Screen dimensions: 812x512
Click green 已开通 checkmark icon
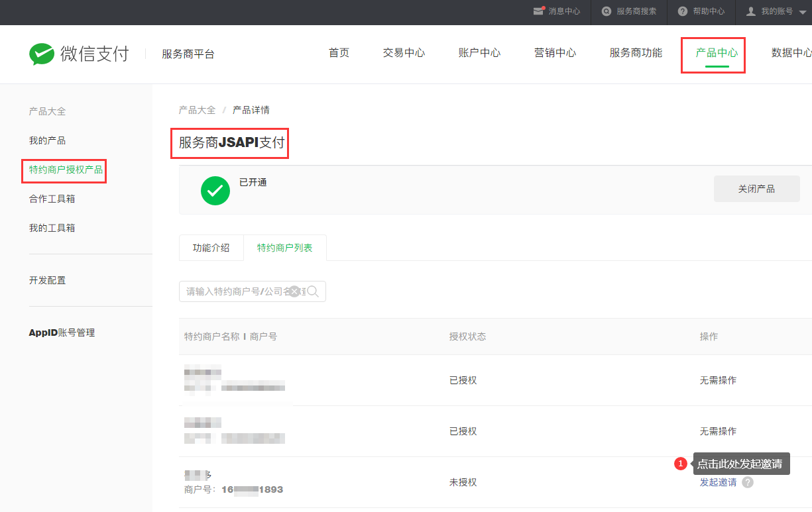pos(215,191)
